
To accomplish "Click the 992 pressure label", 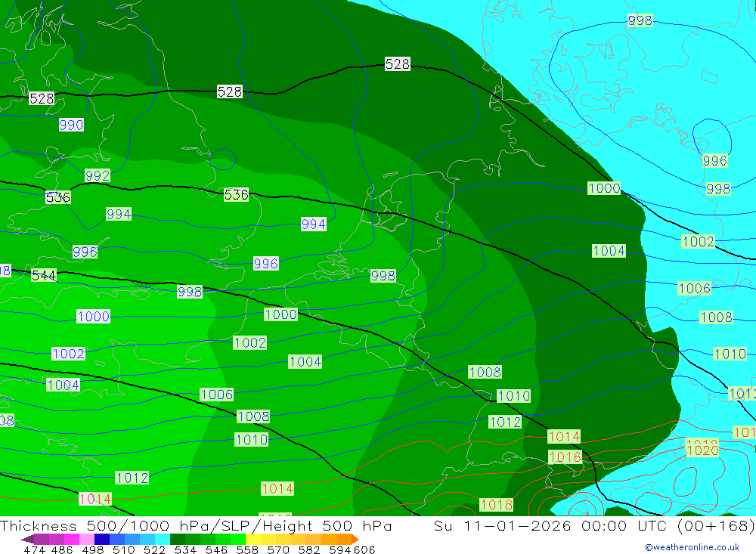I will (x=98, y=176).
